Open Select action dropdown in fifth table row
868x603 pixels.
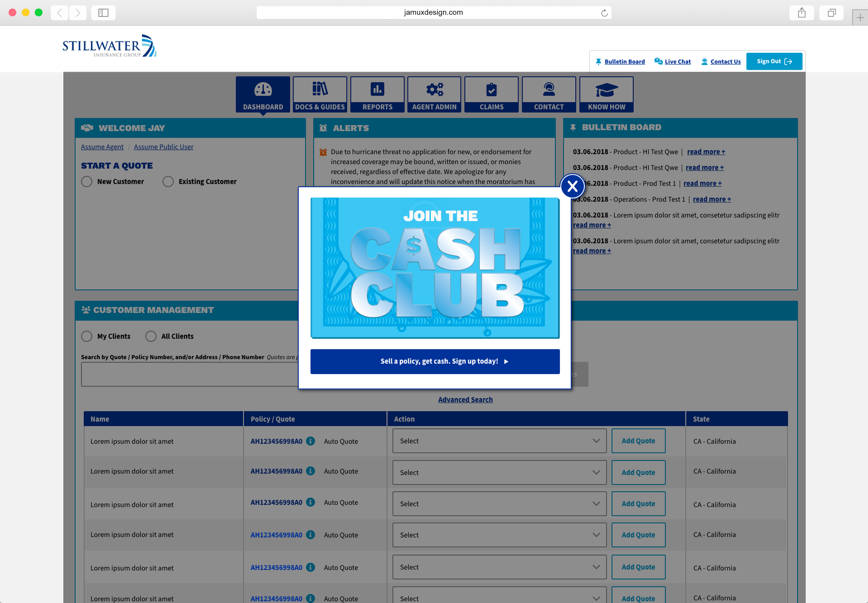pyautogui.click(x=499, y=567)
